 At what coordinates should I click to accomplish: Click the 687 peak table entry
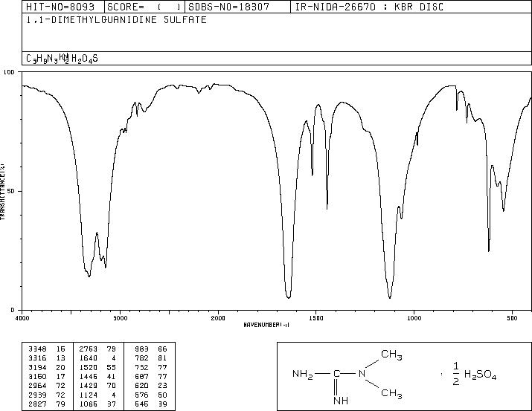click(x=150, y=376)
